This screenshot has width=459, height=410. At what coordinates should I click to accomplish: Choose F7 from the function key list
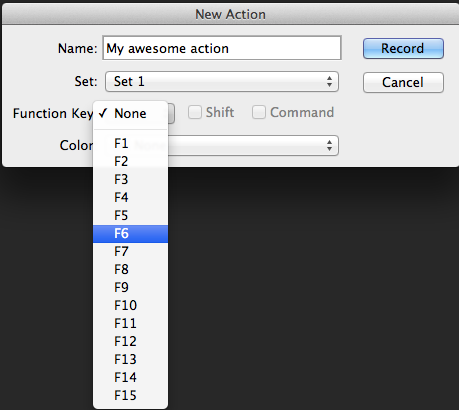(x=130, y=252)
